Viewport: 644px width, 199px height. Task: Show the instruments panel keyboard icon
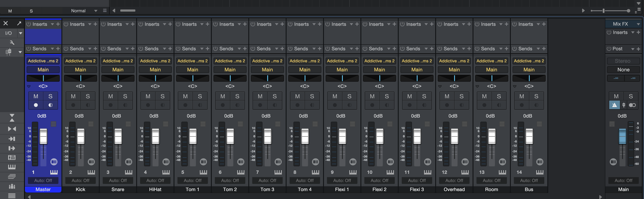pyautogui.click(x=12, y=167)
